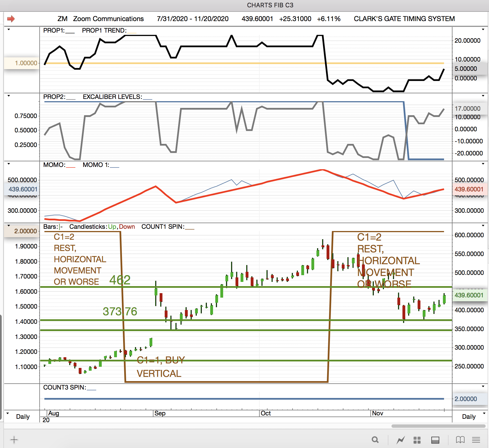Click the Zoom Communications company name
The image size is (489, 448).
tap(108, 19)
